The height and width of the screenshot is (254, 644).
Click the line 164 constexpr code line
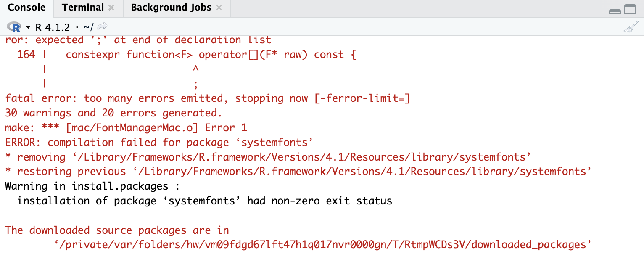click(186, 55)
